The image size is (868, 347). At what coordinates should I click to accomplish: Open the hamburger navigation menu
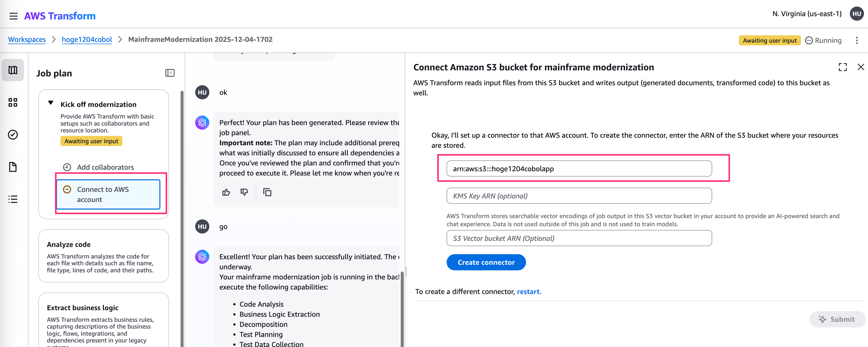click(13, 16)
